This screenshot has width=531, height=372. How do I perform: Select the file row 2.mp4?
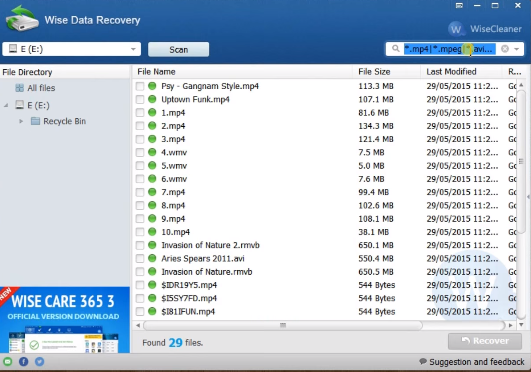[325, 126]
